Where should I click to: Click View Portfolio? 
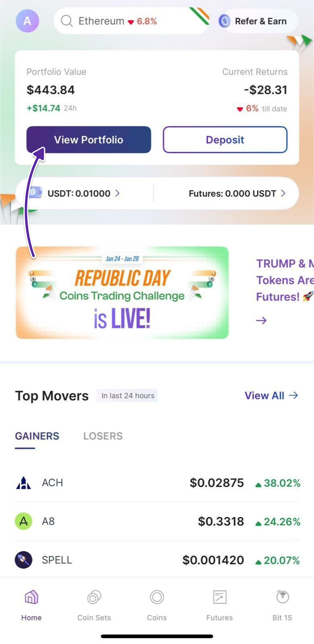[88, 140]
